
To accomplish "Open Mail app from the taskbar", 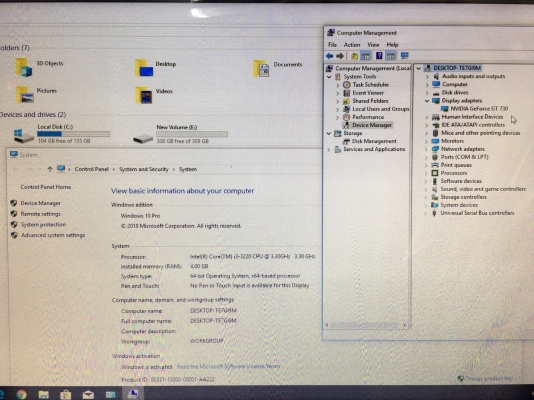I will (88, 394).
